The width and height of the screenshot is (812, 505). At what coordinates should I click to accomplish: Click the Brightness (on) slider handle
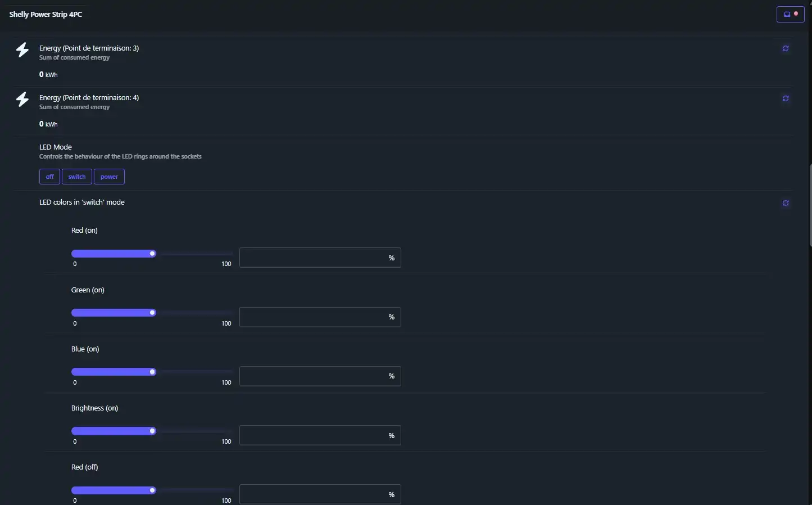pos(152,431)
